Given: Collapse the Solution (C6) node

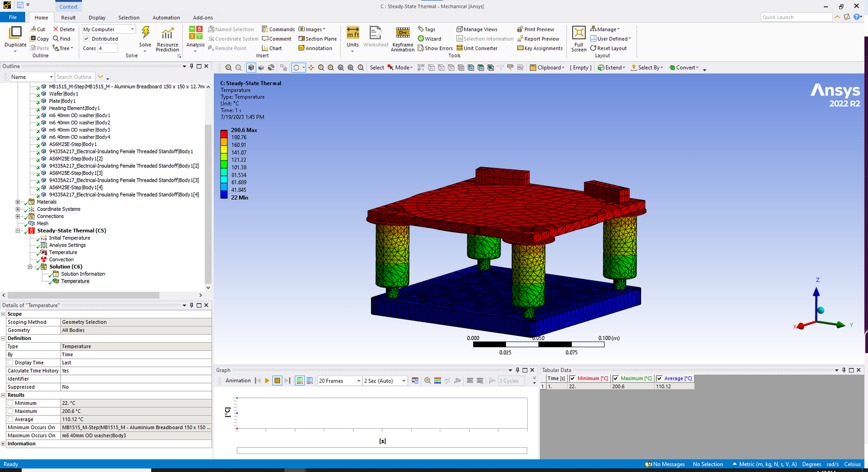Looking at the screenshot, I should (30, 267).
